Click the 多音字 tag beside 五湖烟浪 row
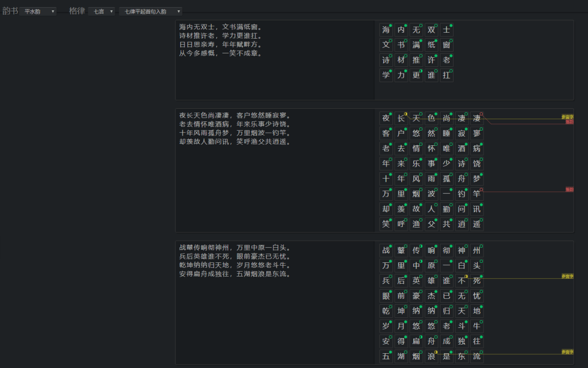The image size is (588, 368). pos(567,352)
